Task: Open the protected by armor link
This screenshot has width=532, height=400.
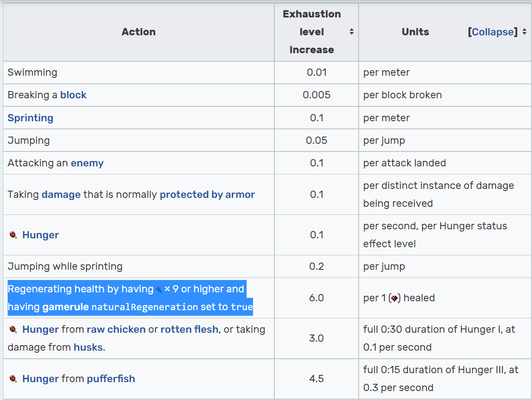Action: pyautogui.click(x=207, y=194)
